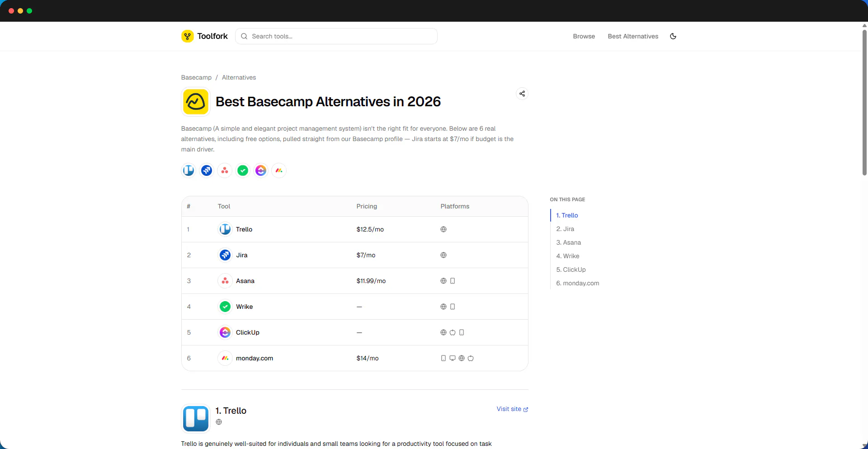The height and width of the screenshot is (449, 868).
Task: Click the ClickUp icon in the table row
Action: coord(225,332)
